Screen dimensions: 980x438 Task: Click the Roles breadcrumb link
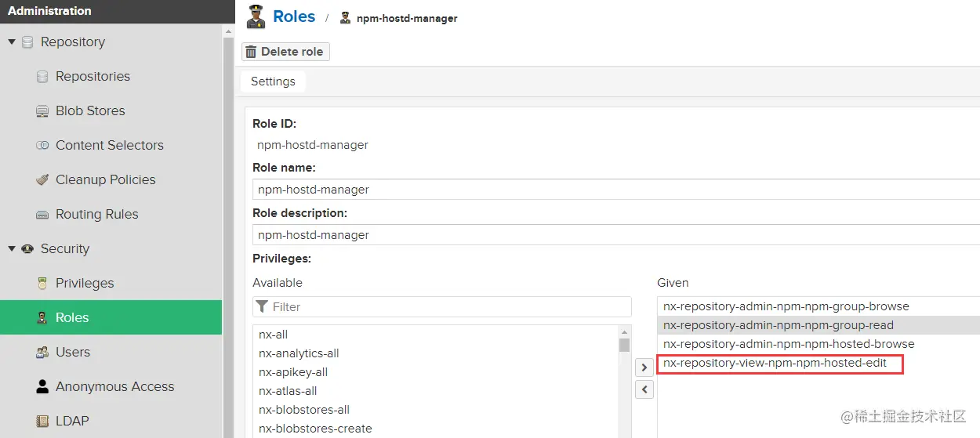294,16
